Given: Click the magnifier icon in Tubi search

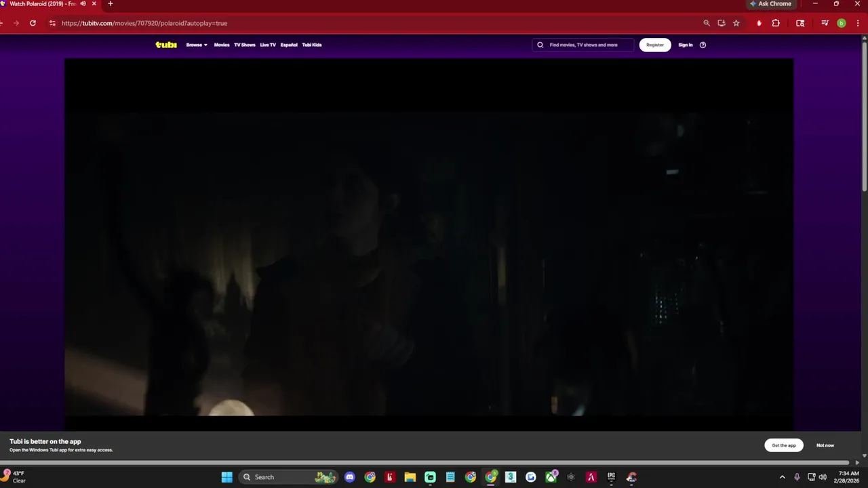Looking at the screenshot, I should [x=540, y=45].
